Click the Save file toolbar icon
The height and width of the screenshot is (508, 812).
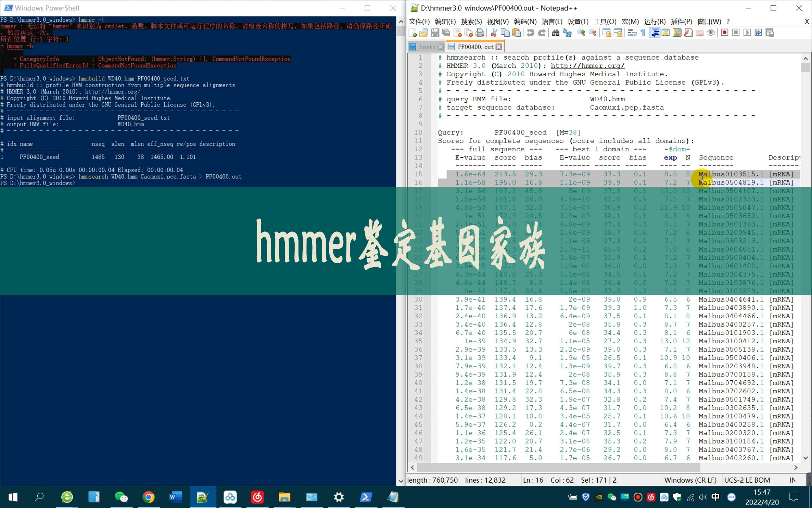click(x=435, y=33)
